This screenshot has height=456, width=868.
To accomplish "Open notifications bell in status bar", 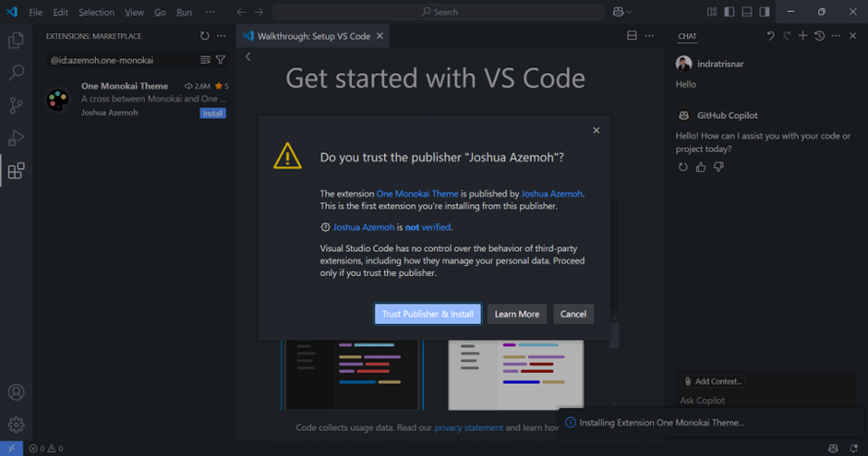I will [x=853, y=449].
